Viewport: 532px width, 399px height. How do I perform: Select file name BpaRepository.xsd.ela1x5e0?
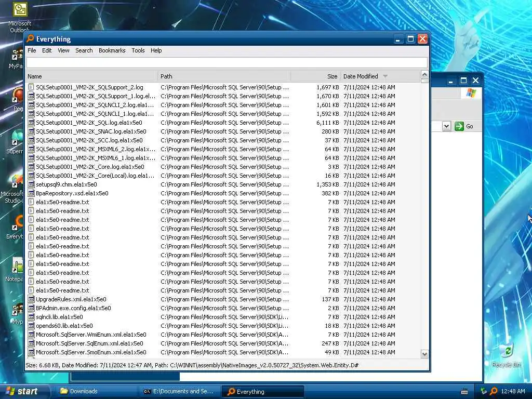coord(72,193)
